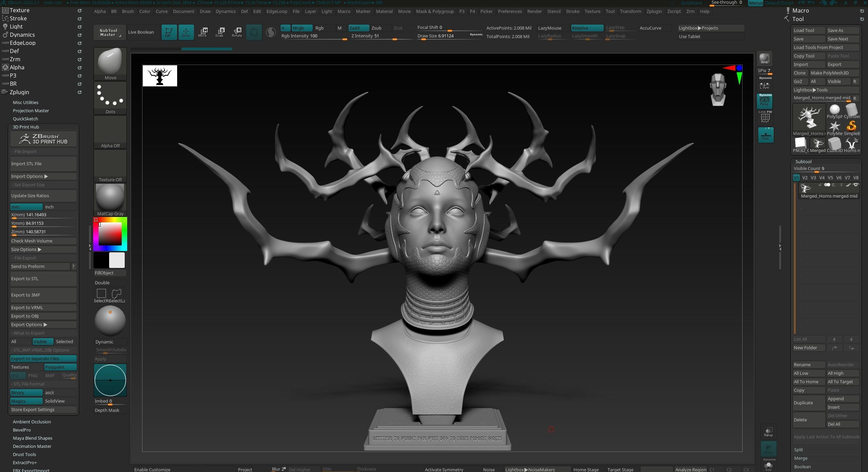Toggle the Floor grid
Image resolution: width=868 pixels, height=472 pixels.
point(766,135)
